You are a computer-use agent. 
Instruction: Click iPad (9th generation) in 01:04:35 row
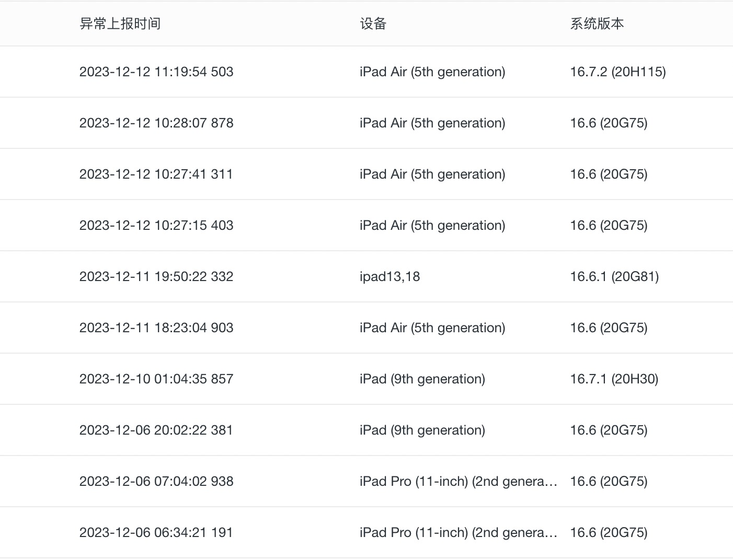[x=422, y=379]
